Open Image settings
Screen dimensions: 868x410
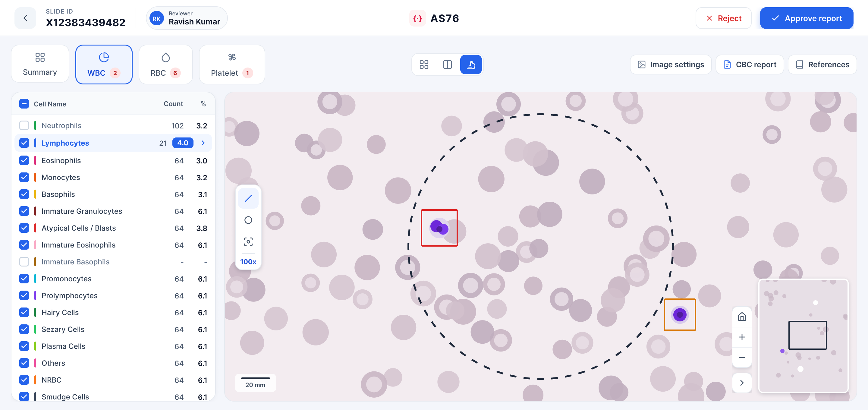671,65
